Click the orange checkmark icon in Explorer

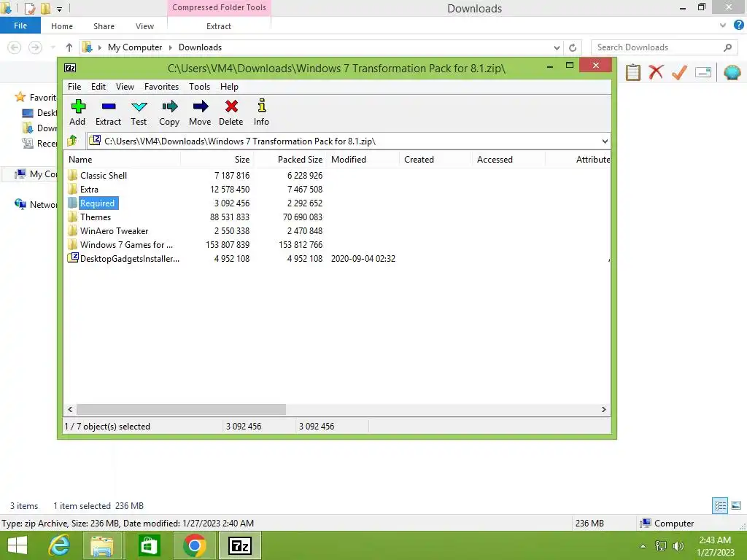click(x=679, y=72)
